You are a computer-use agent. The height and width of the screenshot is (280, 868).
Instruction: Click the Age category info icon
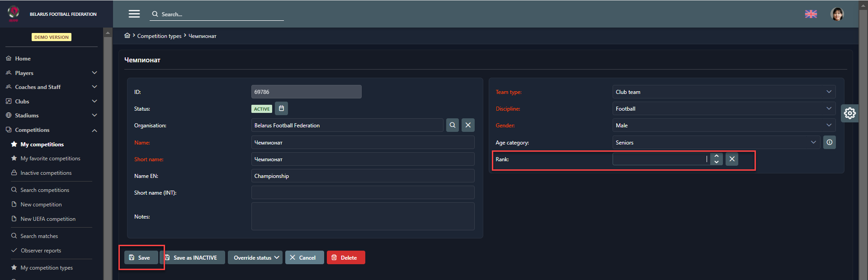829,142
